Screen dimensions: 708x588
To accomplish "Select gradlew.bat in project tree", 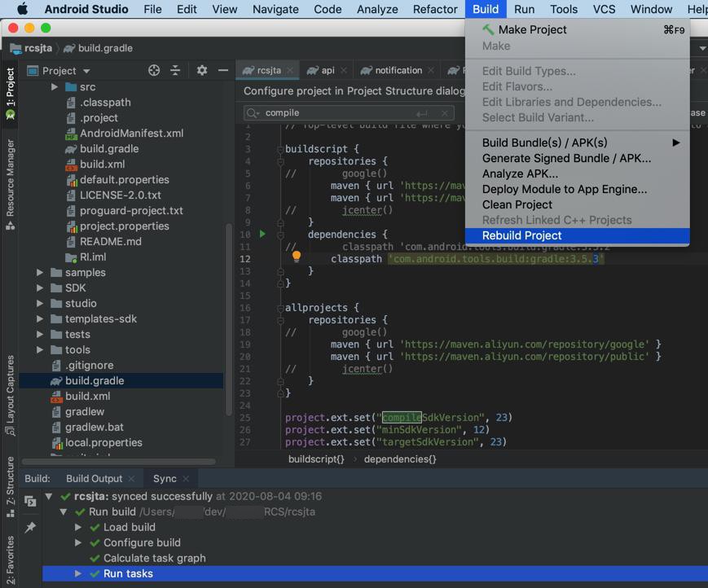I will (x=95, y=428).
